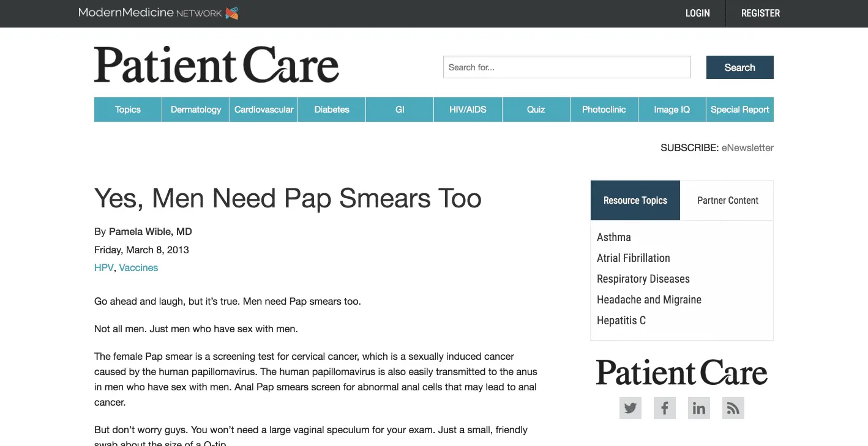Open the eNewsletter subscribe link

click(x=747, y=147)
